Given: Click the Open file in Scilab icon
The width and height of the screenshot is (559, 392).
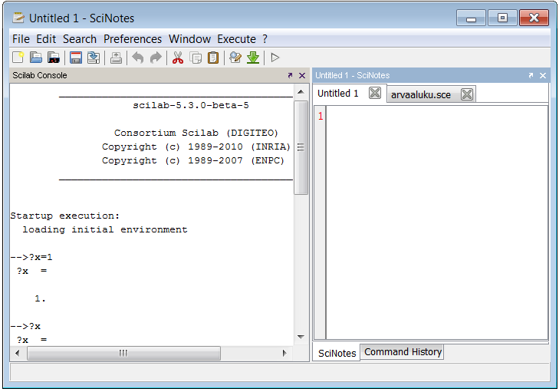Looking at the screenshot, I should (54, 58).
